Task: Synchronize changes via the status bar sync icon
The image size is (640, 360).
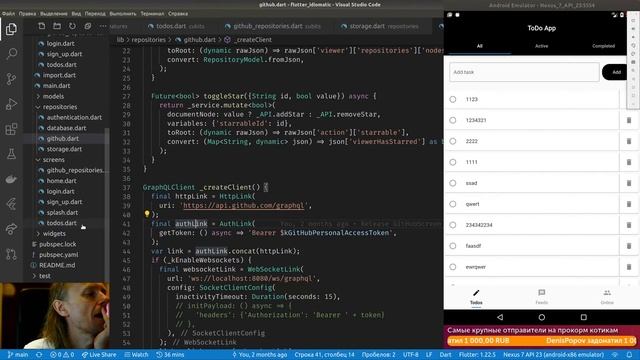Action: [x=39, y=355]
